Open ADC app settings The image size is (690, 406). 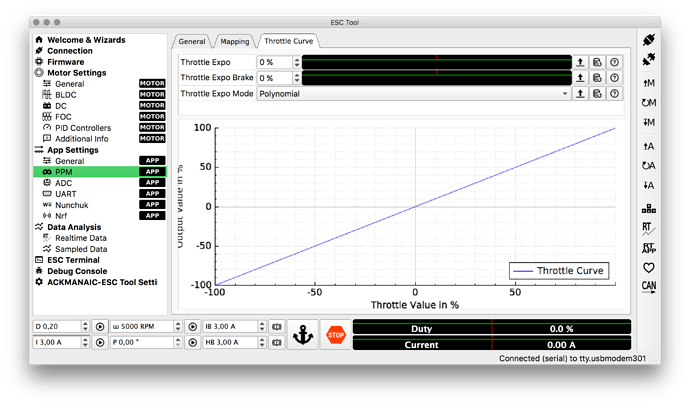tap(63, 183)
